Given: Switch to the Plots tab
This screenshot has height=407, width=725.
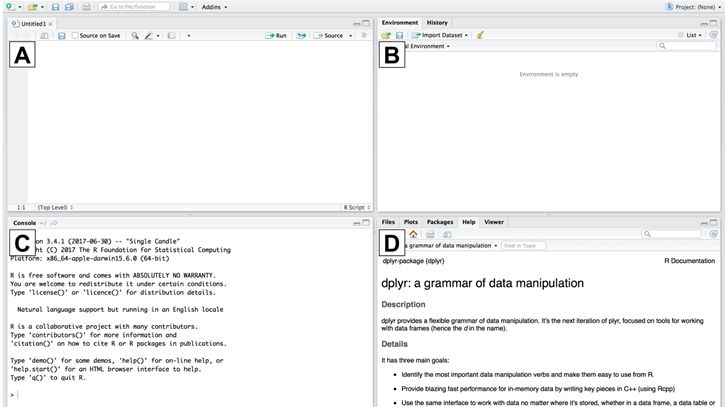Looking at the screenshot, I should pos(411,222).
